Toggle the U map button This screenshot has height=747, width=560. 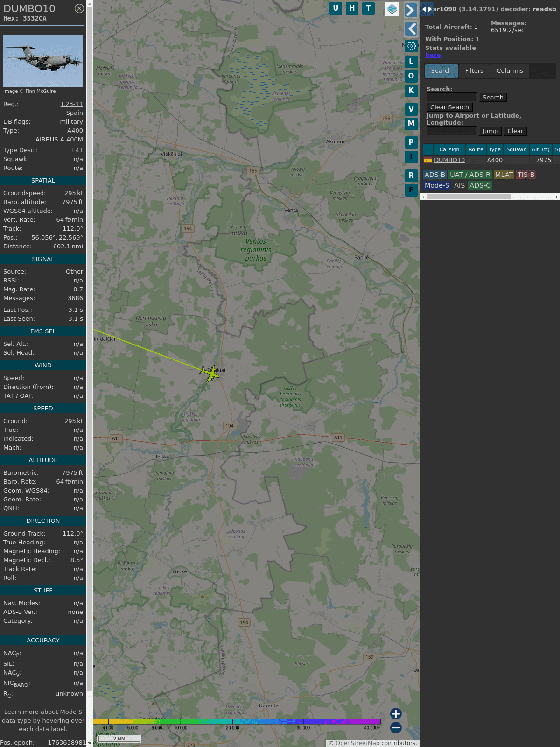[x=336, y=8]
